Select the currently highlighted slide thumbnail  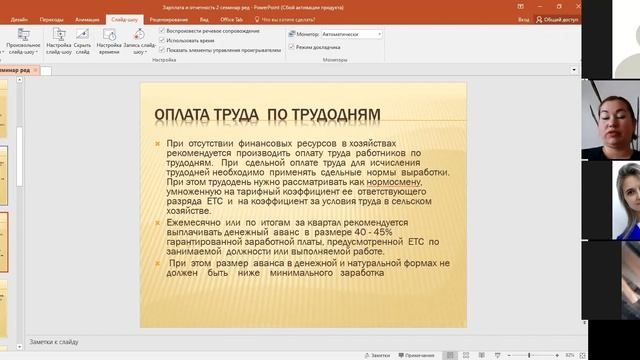tap(4, 242)
